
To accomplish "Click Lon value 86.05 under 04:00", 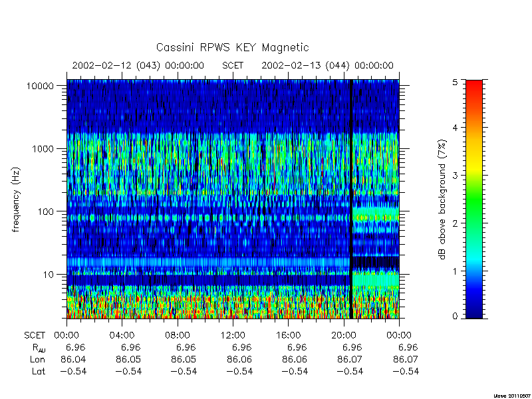I will [128, 359].
